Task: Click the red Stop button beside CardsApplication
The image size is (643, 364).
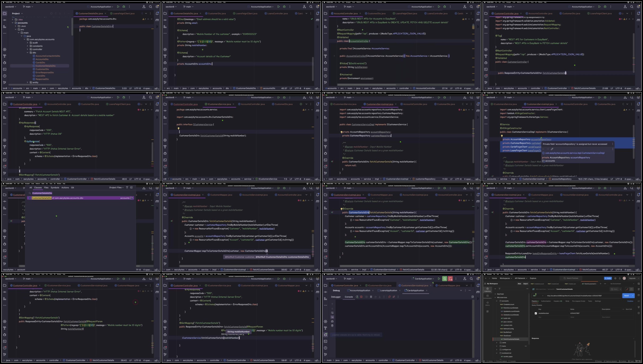Action: pyautogui.click(x=450, y=279)
